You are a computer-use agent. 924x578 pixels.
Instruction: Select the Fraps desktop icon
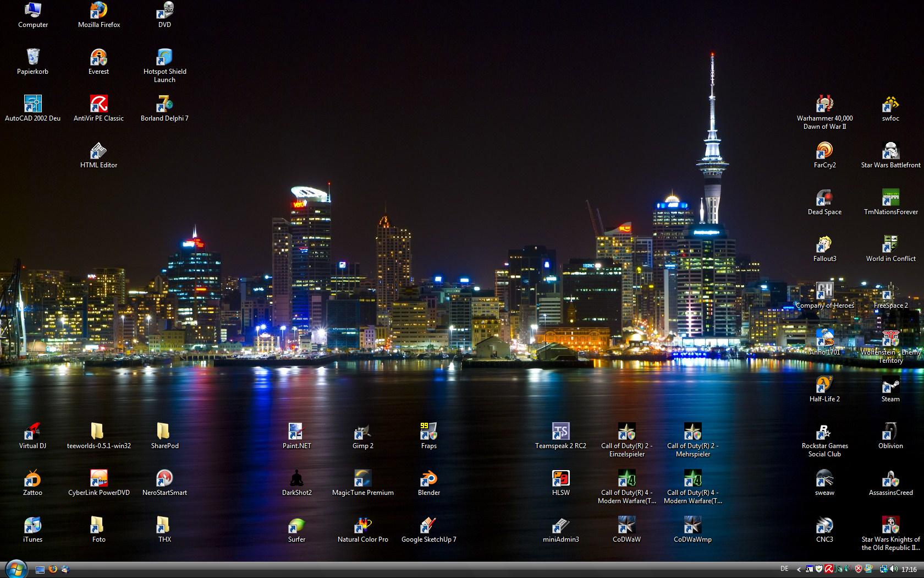point(428,432)
